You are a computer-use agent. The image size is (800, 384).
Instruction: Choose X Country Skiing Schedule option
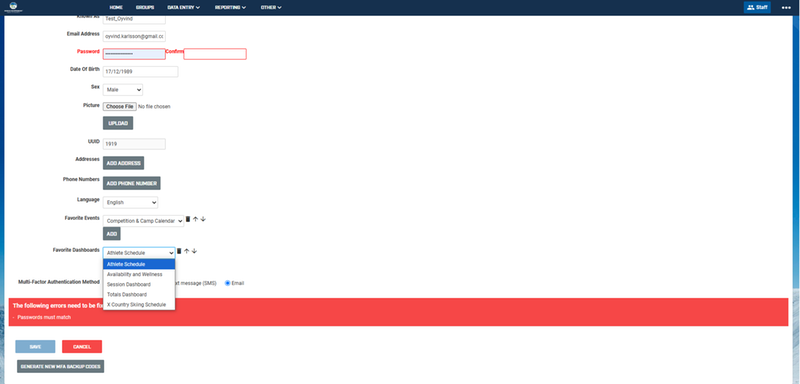139,304
